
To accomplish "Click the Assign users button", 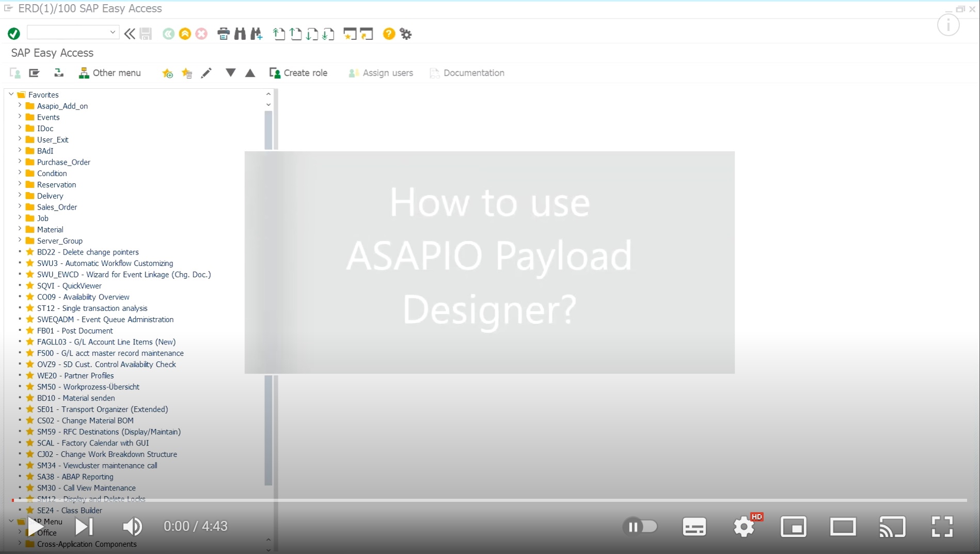I will (x=381, y=73).
